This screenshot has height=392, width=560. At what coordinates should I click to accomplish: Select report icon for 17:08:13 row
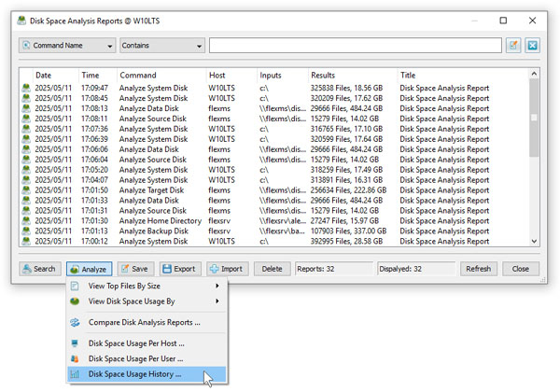click(26, 108)
